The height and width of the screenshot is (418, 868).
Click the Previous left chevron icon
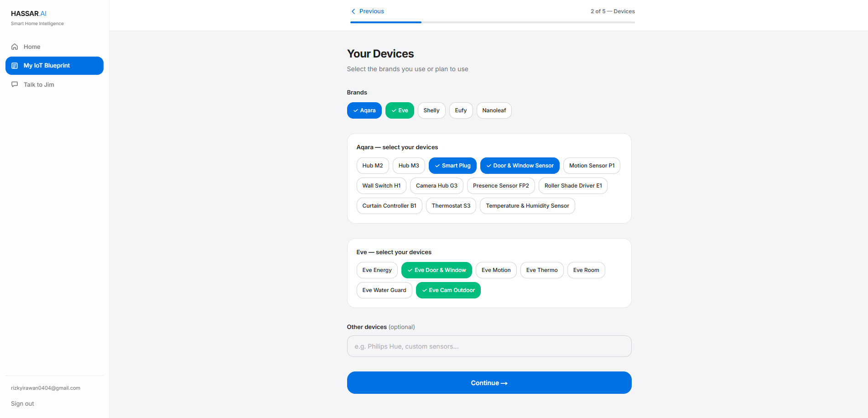coord(353,11)
